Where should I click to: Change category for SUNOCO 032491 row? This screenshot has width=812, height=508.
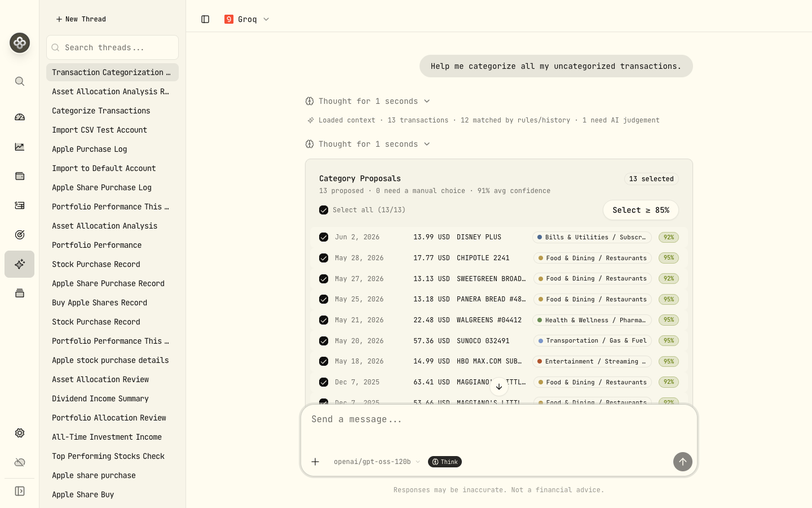(593, 341)
